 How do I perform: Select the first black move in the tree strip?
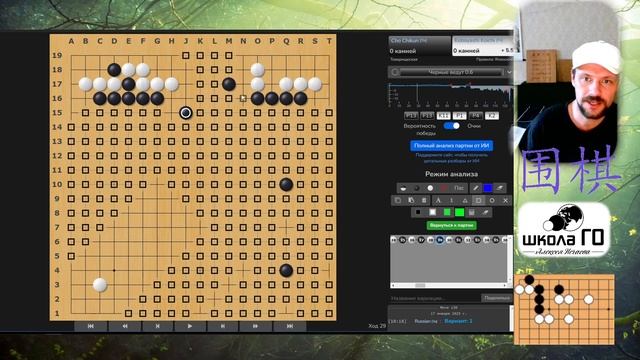402,240
